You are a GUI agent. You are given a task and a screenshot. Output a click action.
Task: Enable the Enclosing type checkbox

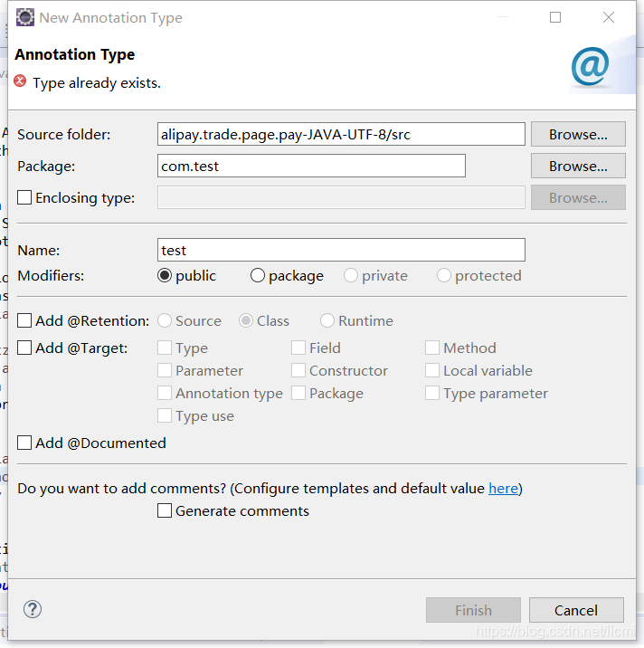tap(24, 197)
